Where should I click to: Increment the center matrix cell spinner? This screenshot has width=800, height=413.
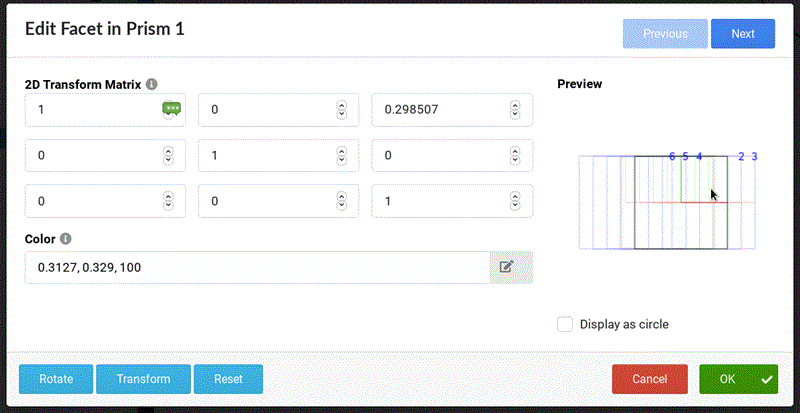pos(342,151)
